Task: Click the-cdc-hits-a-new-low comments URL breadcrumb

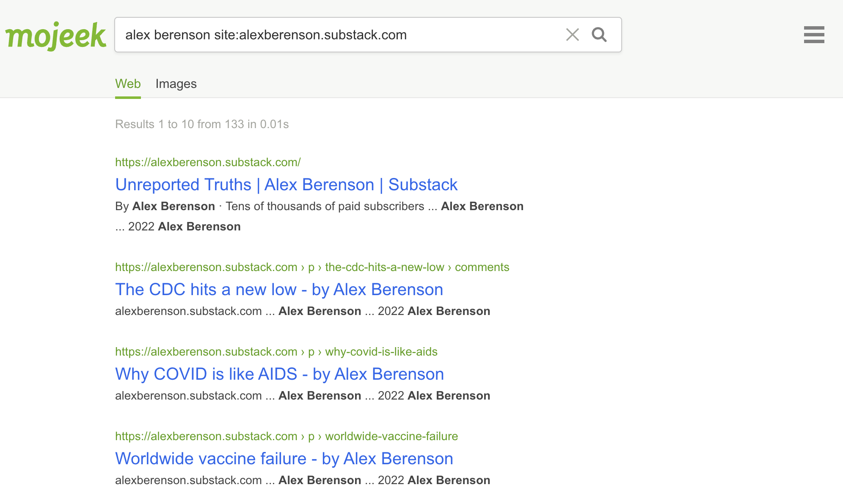Action: (x=312, y=267)
